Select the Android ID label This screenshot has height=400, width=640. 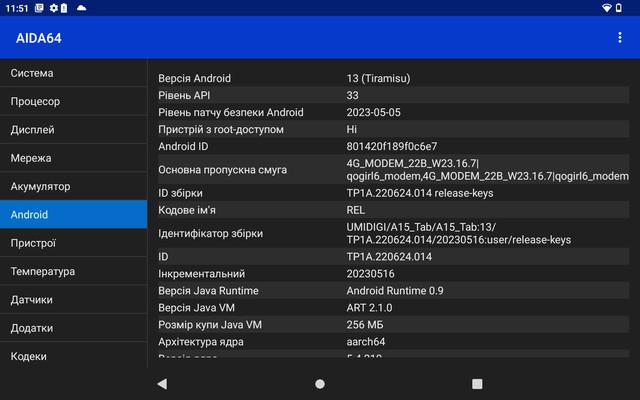[183, 146]
